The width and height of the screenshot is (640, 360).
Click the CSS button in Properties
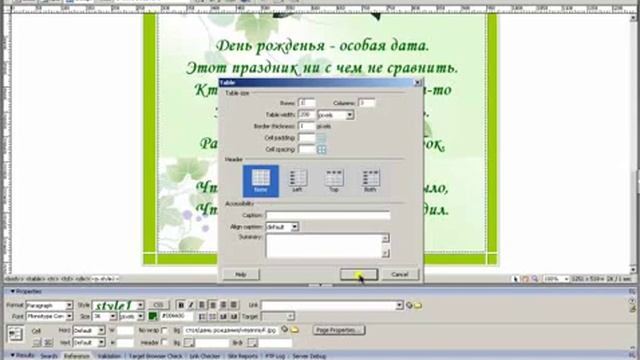click(158, 305)
